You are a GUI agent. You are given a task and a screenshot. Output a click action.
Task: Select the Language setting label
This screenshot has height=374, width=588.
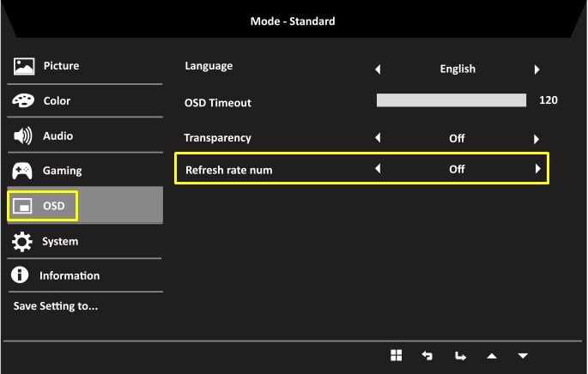[209, 67]
